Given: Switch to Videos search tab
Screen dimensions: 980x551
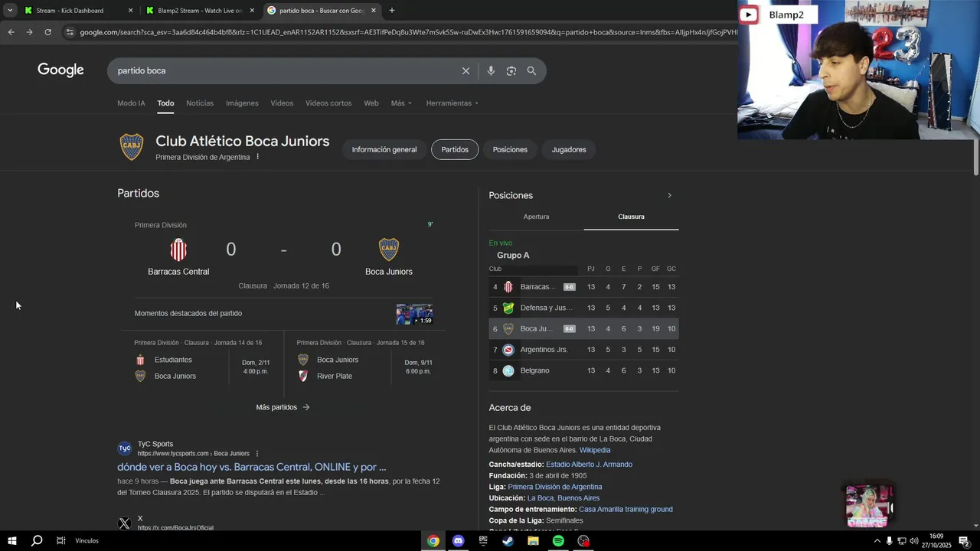Looking at the screenshot, I should (x=282, y=103).
